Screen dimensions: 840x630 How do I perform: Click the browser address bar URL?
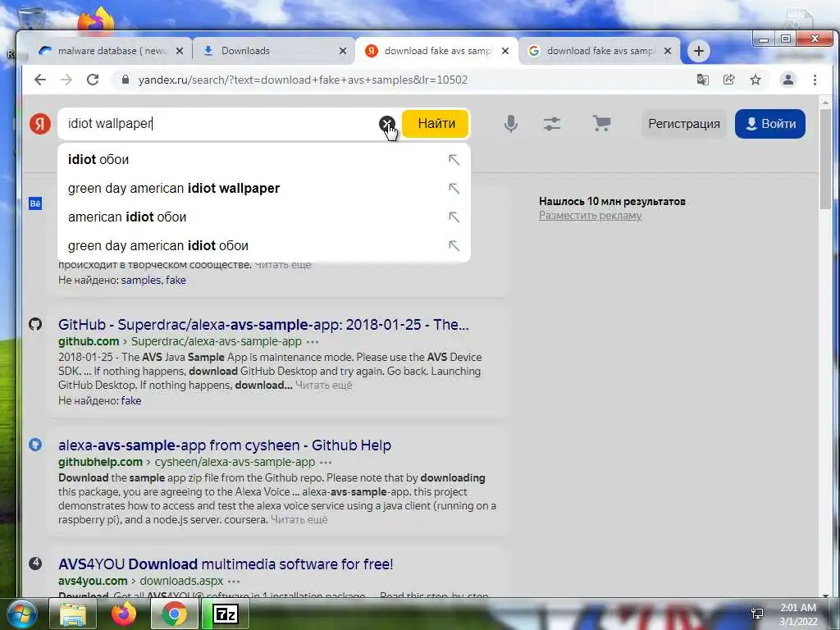(303, 80)
